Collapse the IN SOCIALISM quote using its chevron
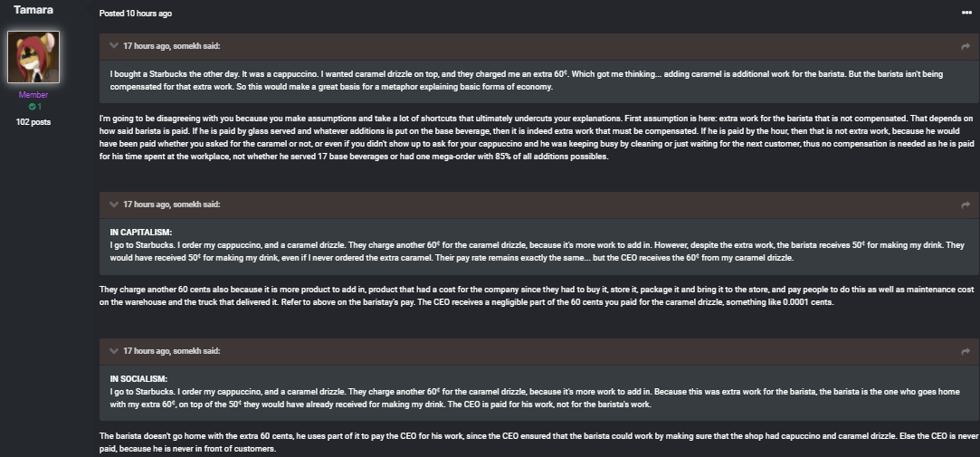 pos(114,351)
